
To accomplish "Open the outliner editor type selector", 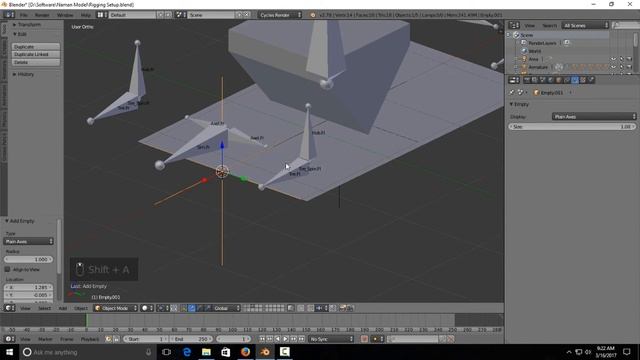I will pos(514,25).
